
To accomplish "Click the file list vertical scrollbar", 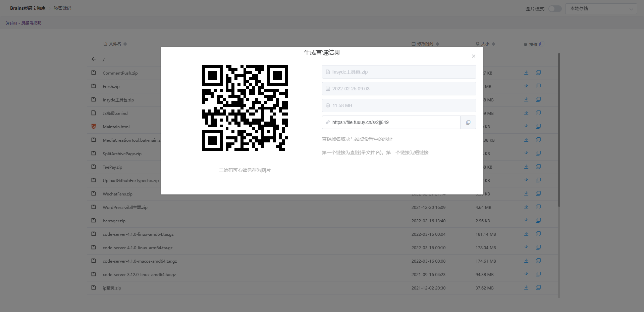I will click(559, 130).
